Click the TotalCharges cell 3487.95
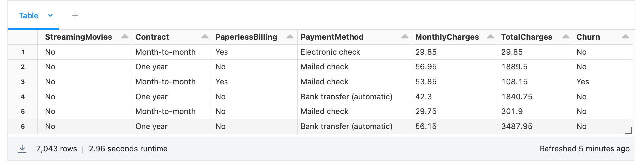The image size is (644, 162). pyautogui.click(x=517, y=126)
